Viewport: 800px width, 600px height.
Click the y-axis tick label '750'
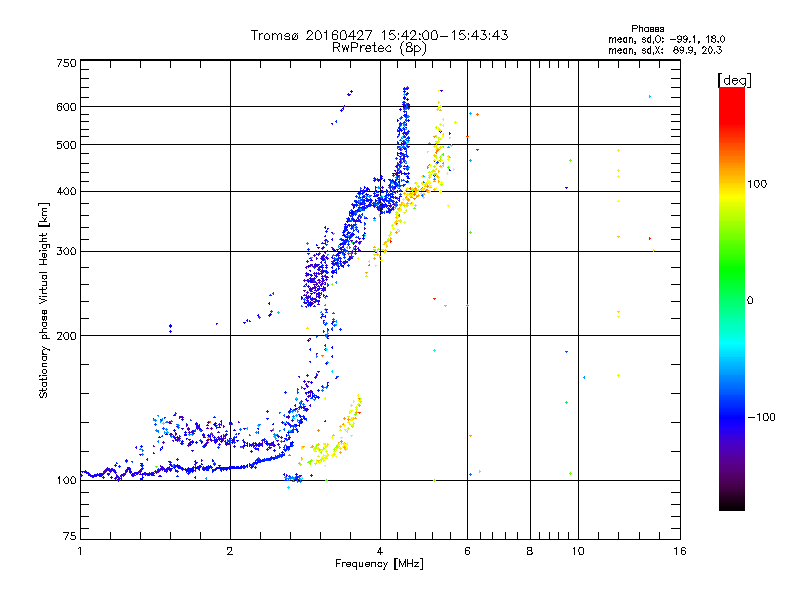point(66,63)
